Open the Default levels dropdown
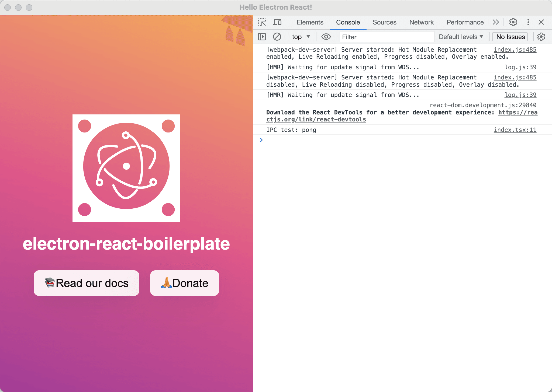 click(x=461, y=37)
